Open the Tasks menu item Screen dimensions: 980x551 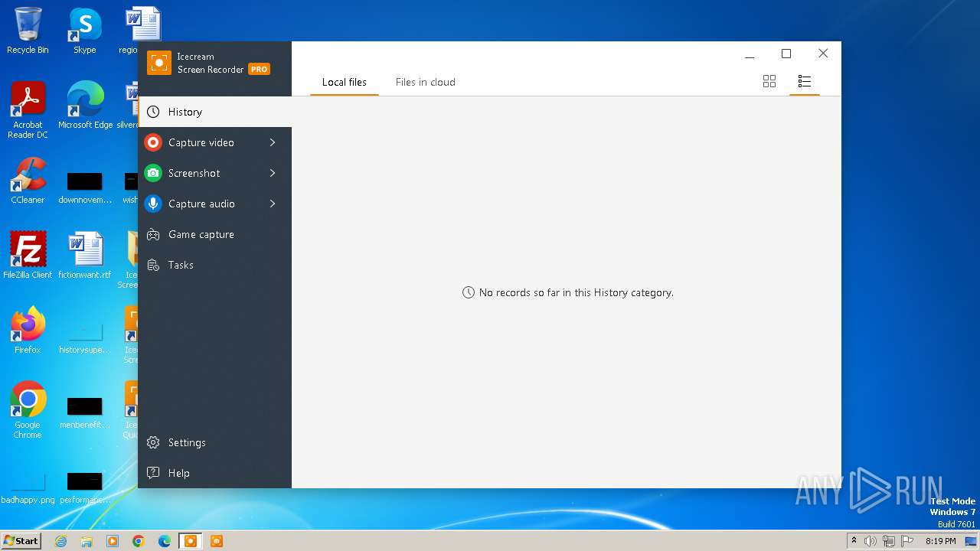point(214,265)
